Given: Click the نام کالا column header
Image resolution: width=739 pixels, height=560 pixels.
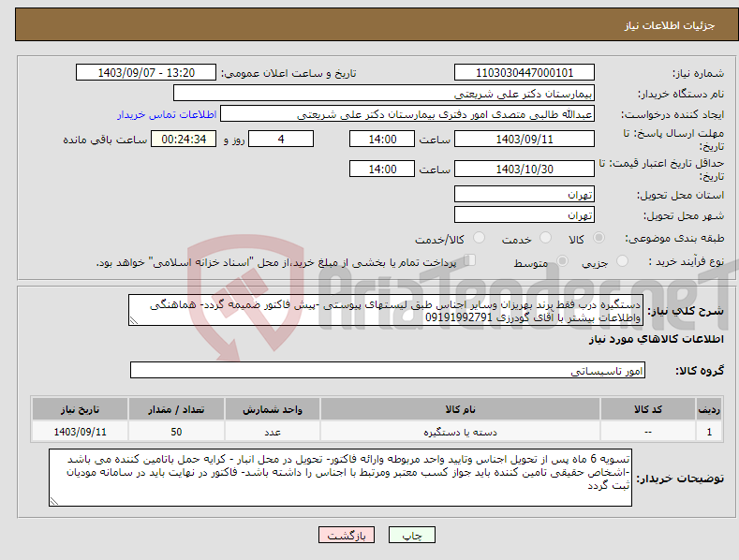Looking at the screenshot, I should (460, 409).
